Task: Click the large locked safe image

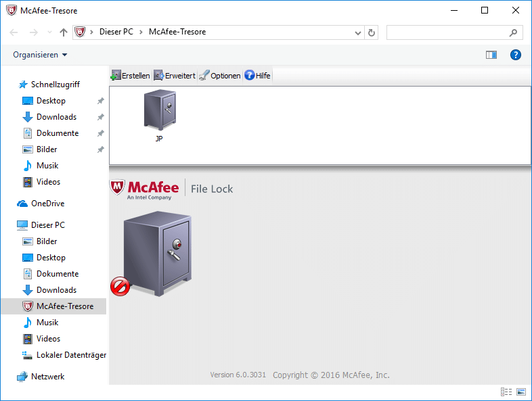Action: click(156, 255)
